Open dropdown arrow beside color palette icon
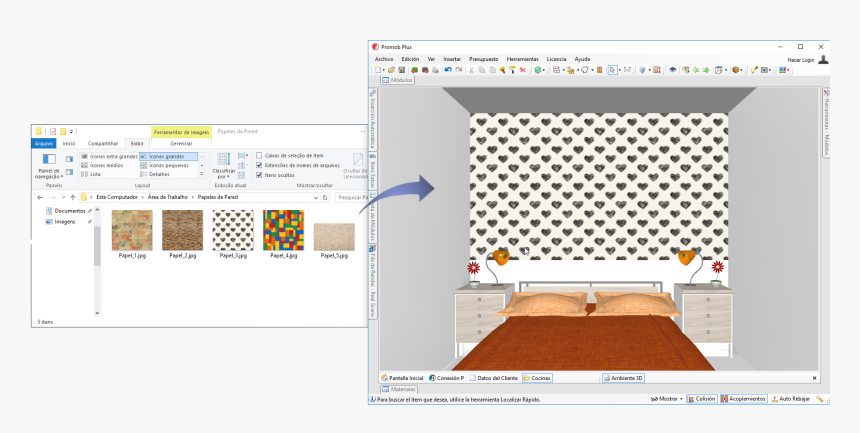The height and width of the screenshot is (433, 860). coord(788,70)
